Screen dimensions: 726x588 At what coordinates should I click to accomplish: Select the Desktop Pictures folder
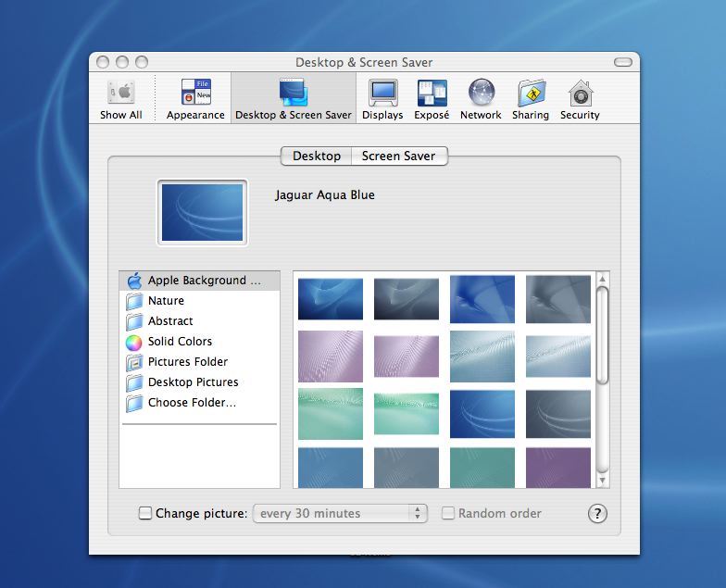200,382
